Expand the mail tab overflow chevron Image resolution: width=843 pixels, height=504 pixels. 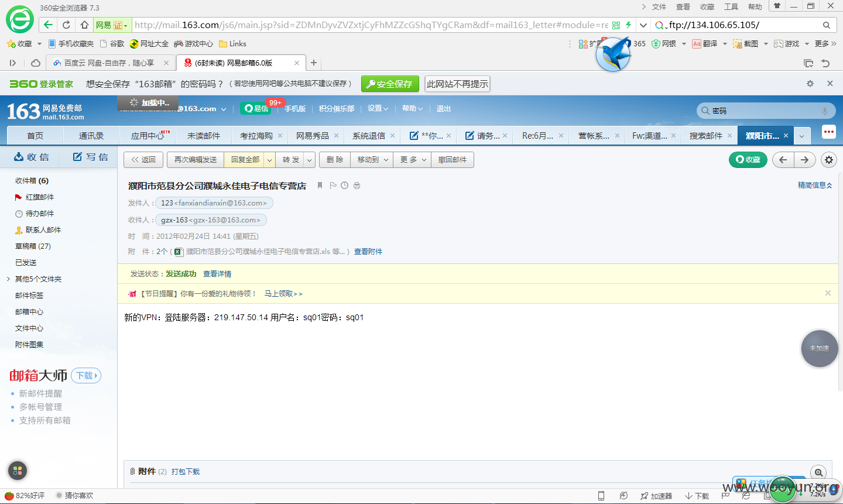[x=802, y=136]
